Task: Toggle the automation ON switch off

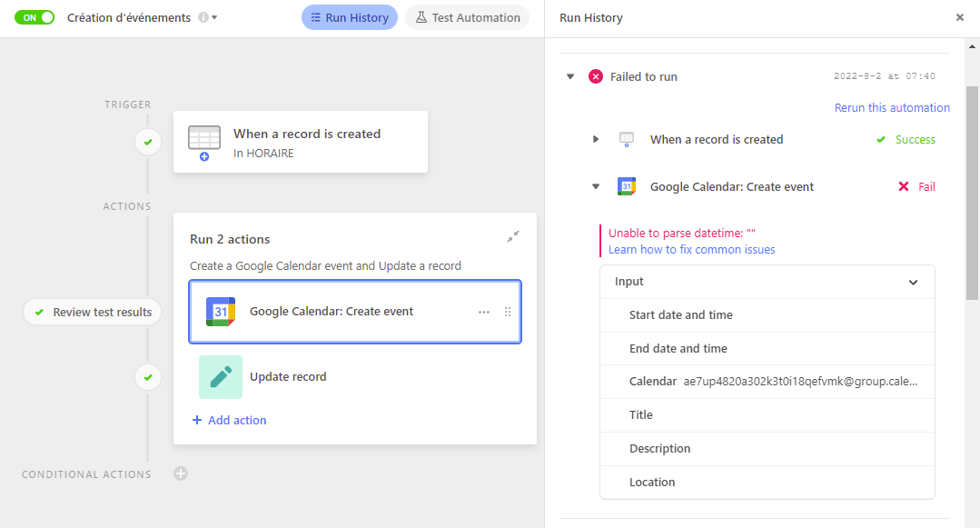Action: (35, 17)
